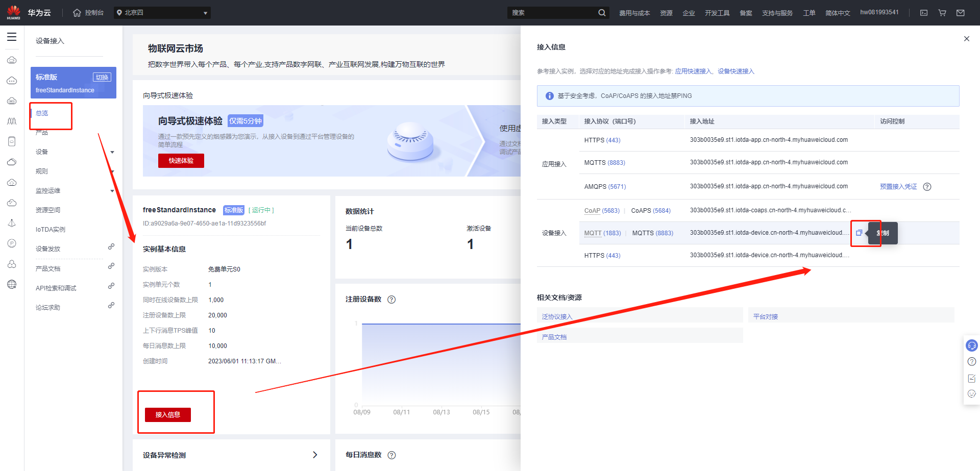
Task: Open external link icon beside API检索和调试
Action: click(x=111, y=286)
